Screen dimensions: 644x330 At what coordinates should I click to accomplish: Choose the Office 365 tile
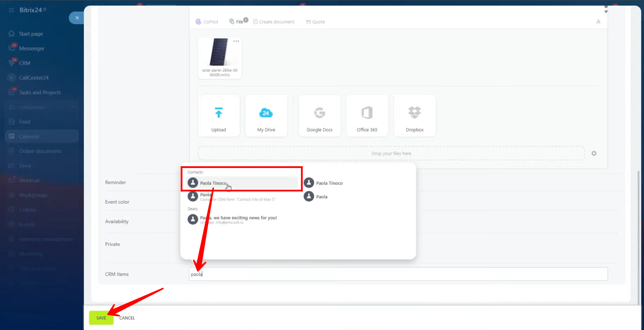[367, 116]
